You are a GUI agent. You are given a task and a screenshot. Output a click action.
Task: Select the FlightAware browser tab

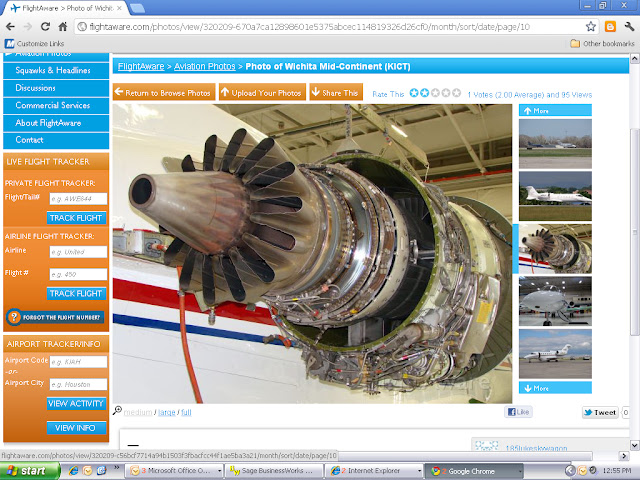coord(66,8)
